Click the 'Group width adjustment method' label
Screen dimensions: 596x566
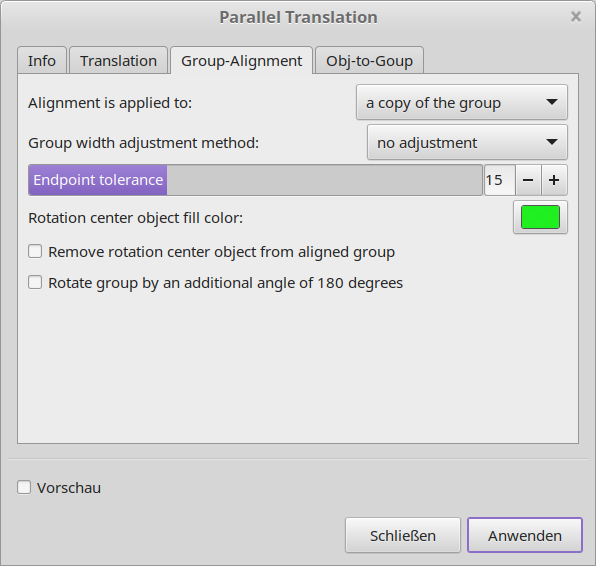click(144, 143)
